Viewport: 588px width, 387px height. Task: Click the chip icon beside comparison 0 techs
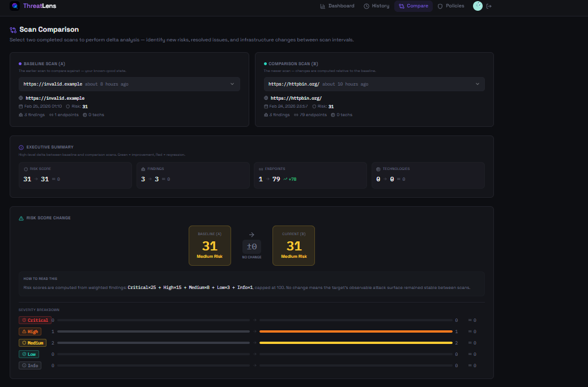333,115
